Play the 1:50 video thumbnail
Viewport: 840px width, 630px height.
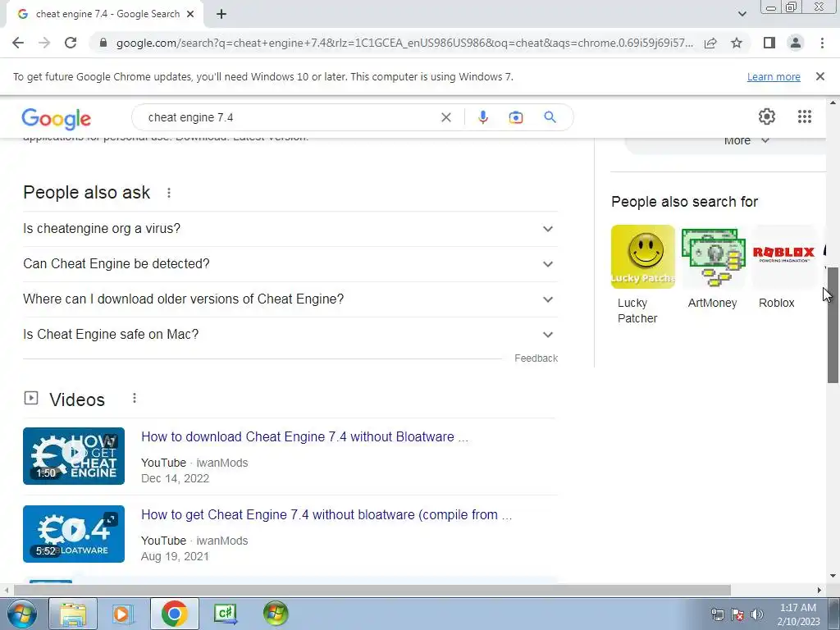[74, 456]
